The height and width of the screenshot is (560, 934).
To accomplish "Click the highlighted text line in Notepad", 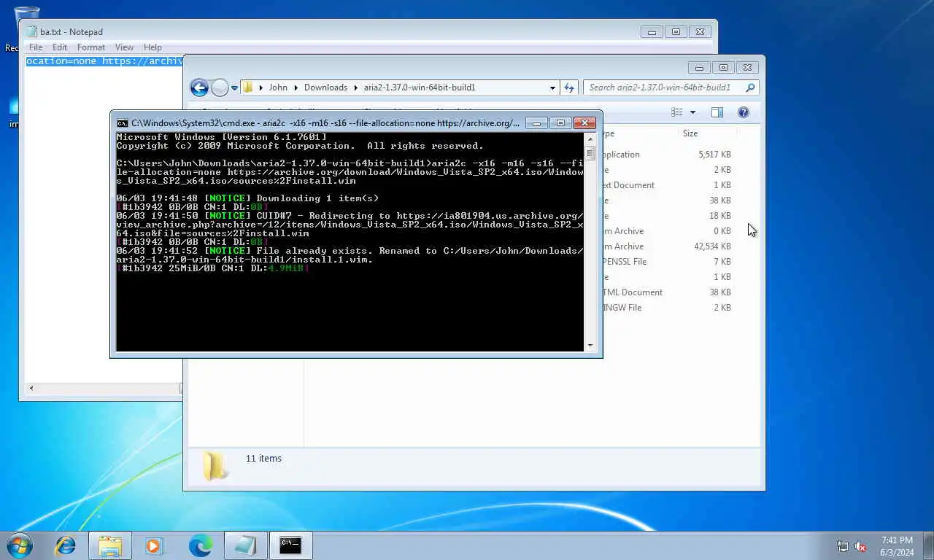I will 104,61.
